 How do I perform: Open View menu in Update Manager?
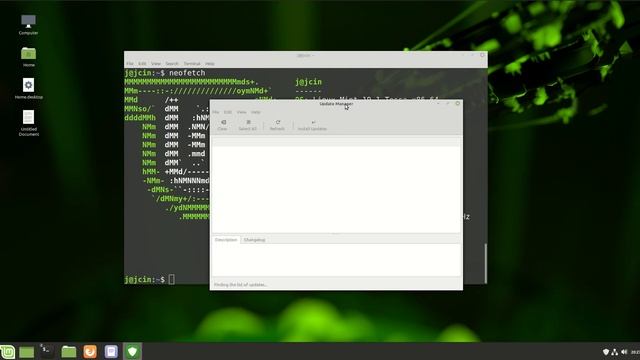pyautogui.click(x=241, y=112)
